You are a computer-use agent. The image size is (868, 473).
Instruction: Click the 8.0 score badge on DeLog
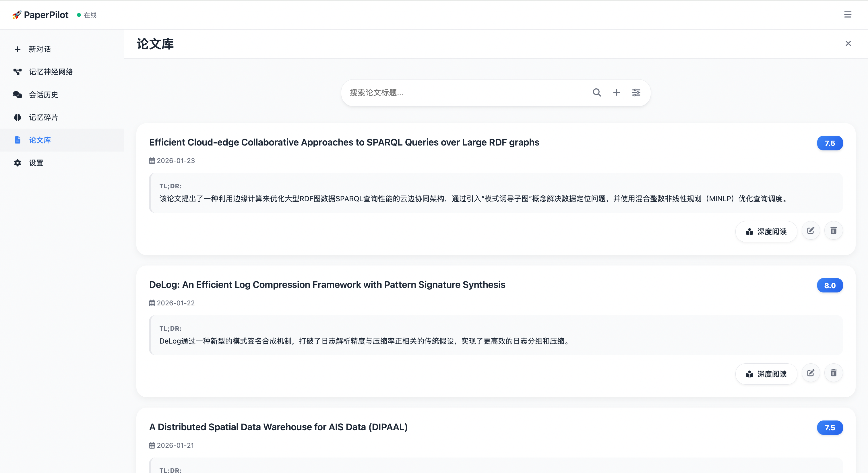(x=830, y=285)
